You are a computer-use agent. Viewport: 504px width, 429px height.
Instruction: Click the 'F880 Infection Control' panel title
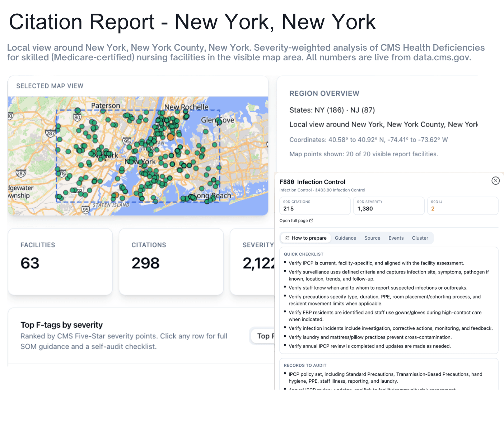point(312,182)
